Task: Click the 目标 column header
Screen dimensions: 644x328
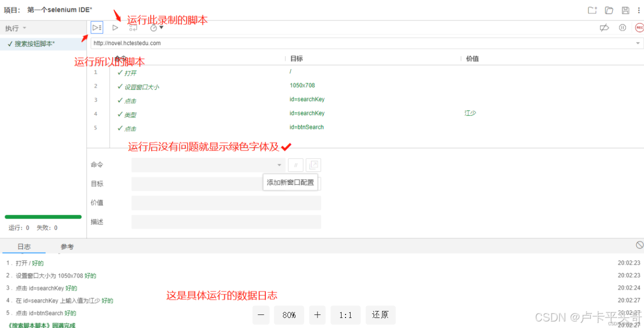Action: click(x=296, y=59)
